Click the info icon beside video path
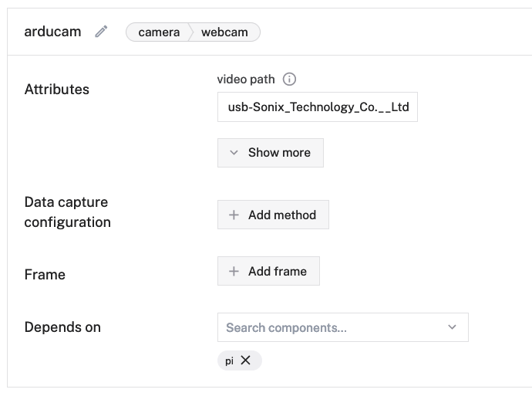 tap(290, 80)
